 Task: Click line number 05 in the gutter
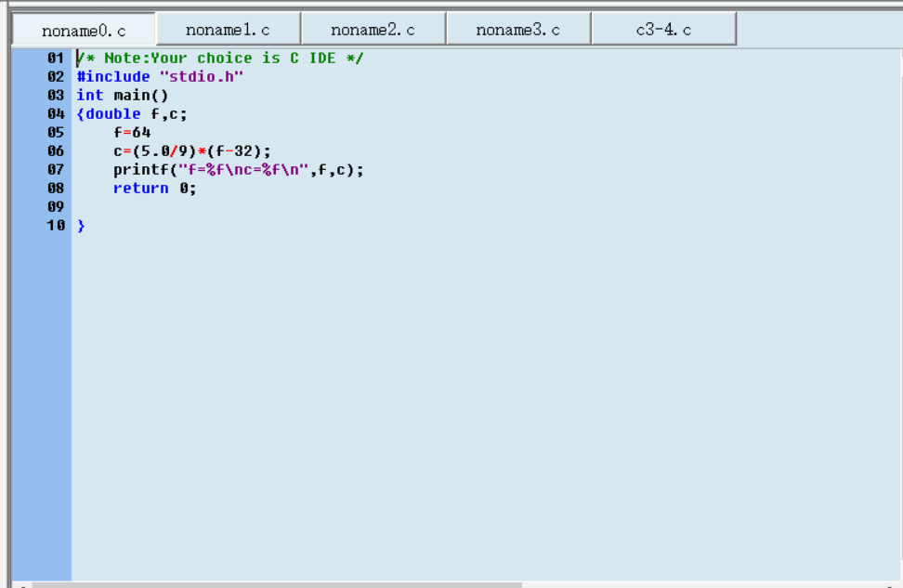point(56,133)
